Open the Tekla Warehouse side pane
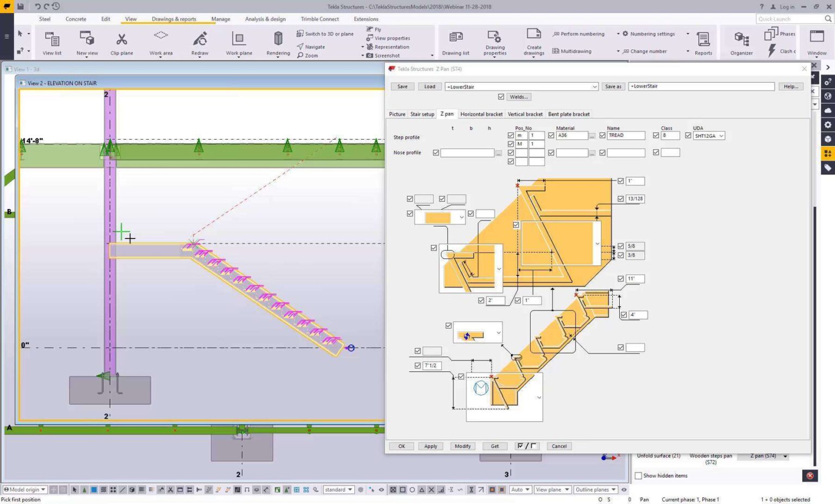 click(x=827, y=140)
